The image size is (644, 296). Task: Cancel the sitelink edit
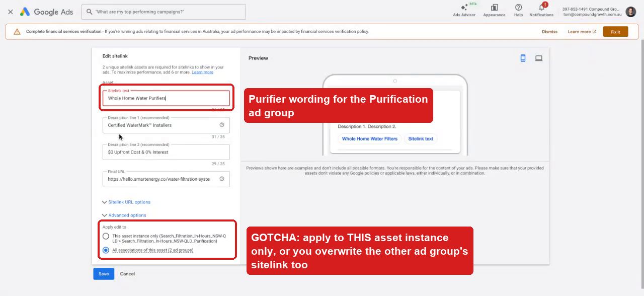pyautogui.click(x=127, y=274)
